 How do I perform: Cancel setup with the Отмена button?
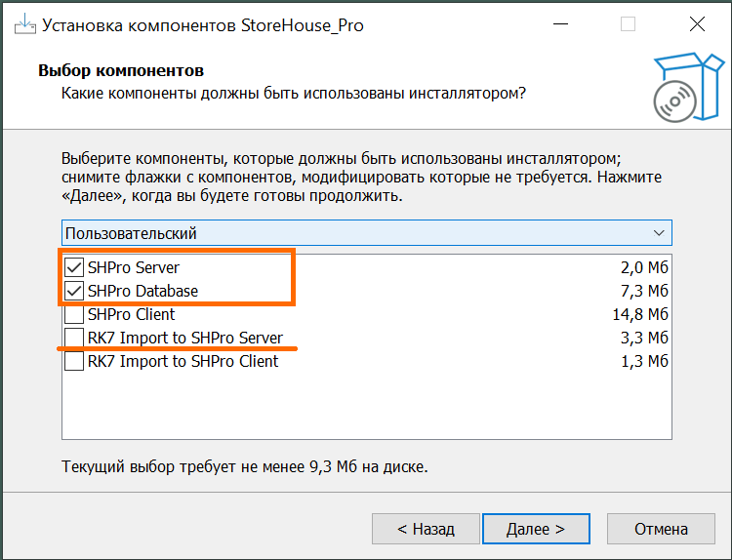(661, 529)
